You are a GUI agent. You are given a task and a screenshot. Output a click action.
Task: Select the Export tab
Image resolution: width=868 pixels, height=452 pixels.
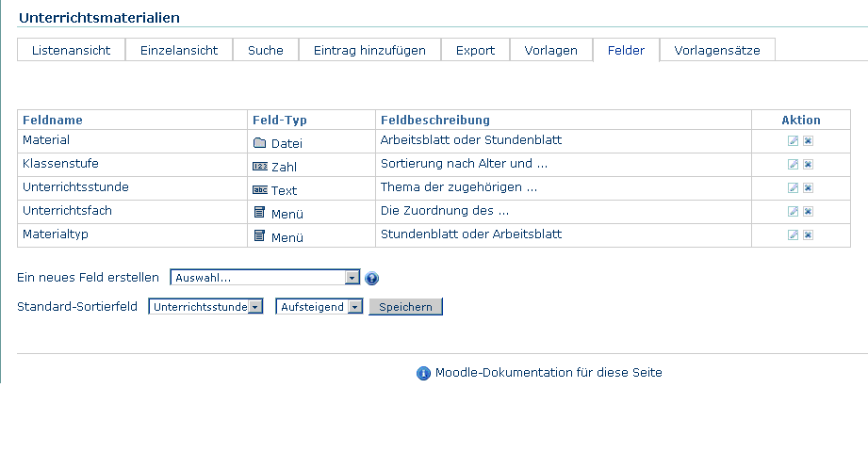(x=475, y=50)
